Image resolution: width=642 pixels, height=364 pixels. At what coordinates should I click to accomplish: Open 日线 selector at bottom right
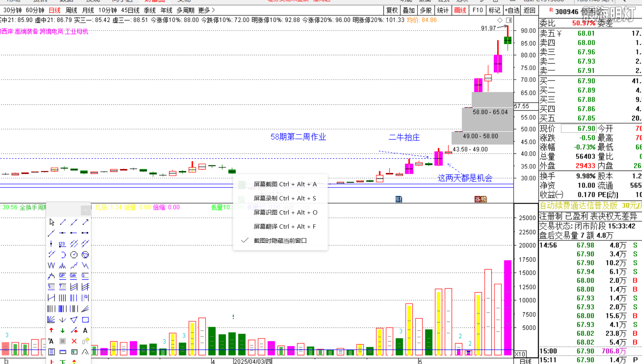click(525, 361)
